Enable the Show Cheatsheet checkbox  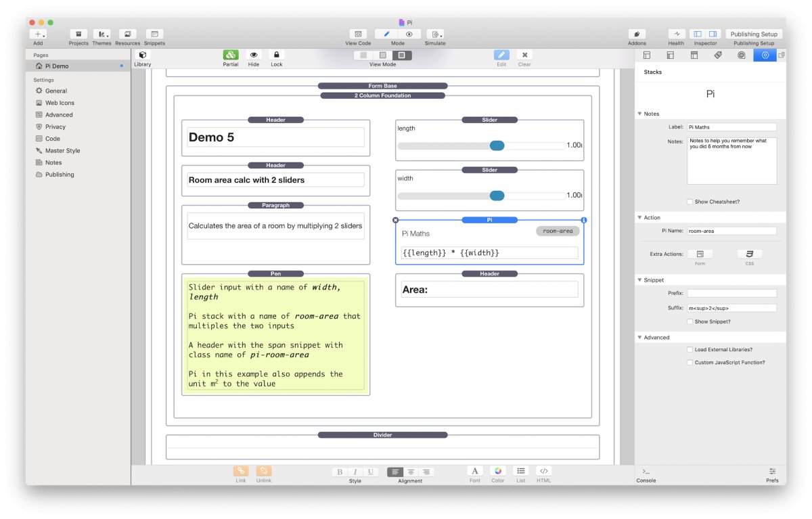(690, 202)
